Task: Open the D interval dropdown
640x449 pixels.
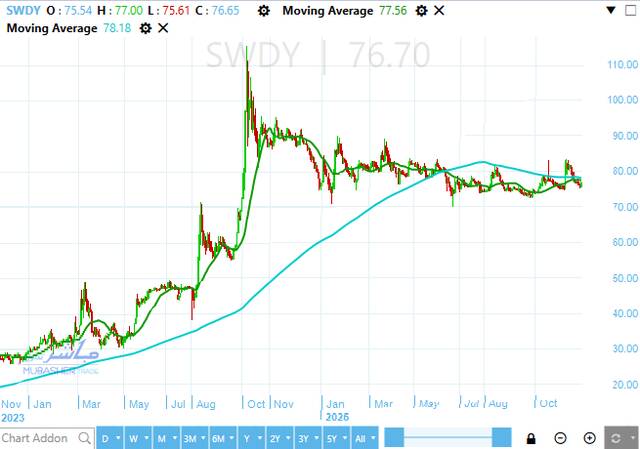Action: coord(108,438)
